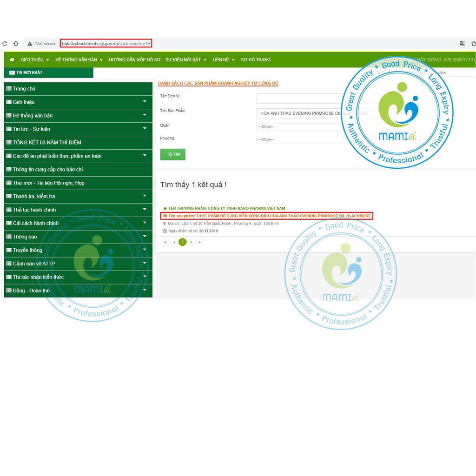This screenshot has height=476, width=476.
Task: Click the home icon in green navbar
Action: tap(12, 59)
